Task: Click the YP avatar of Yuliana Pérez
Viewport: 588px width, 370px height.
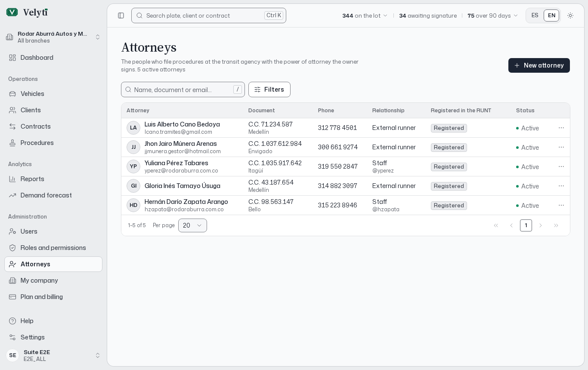Action: point(133,166)
